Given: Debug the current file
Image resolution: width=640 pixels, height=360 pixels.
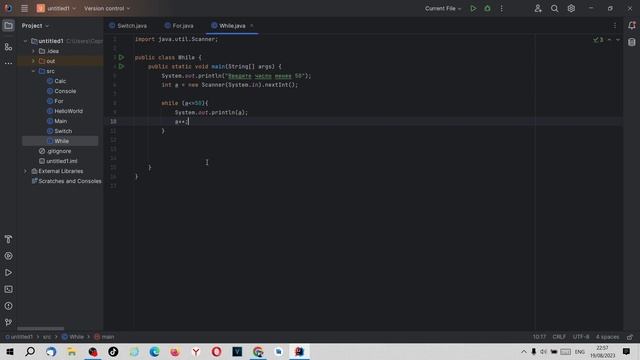Looking at the screenshot, I should tap(487, 8).
